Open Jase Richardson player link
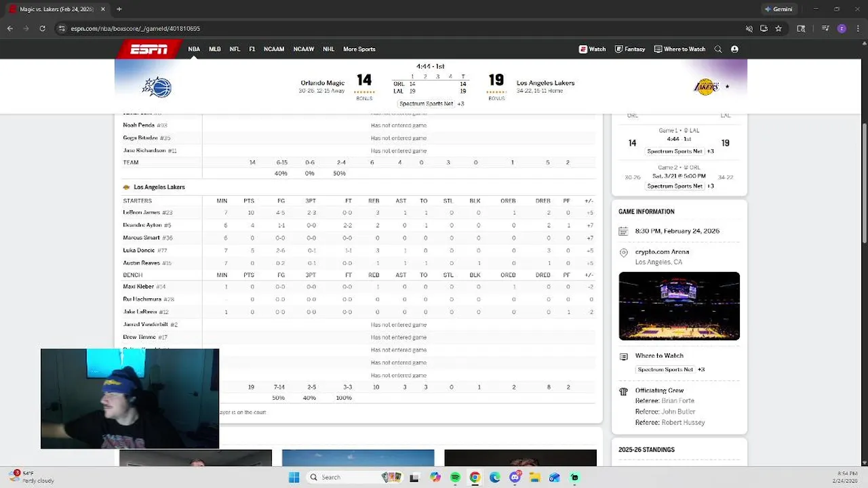Image resolution: width=868 pixels, height=488 pixels. pos(144,150)
